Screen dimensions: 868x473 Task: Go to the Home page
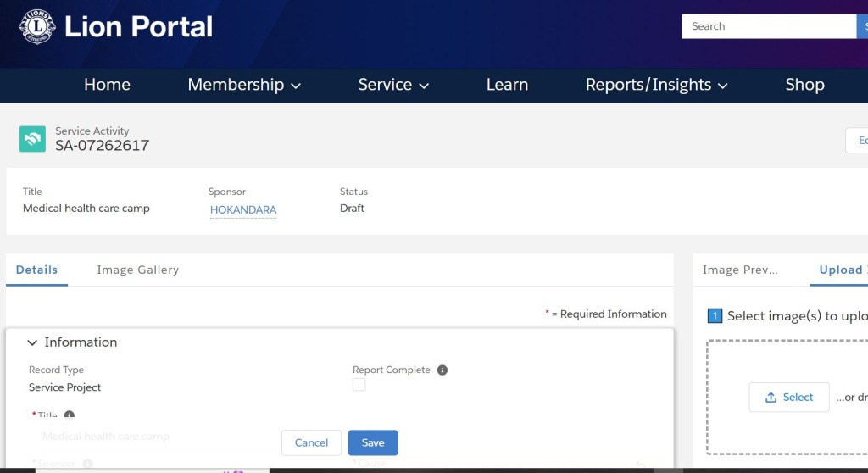(107, 85)
